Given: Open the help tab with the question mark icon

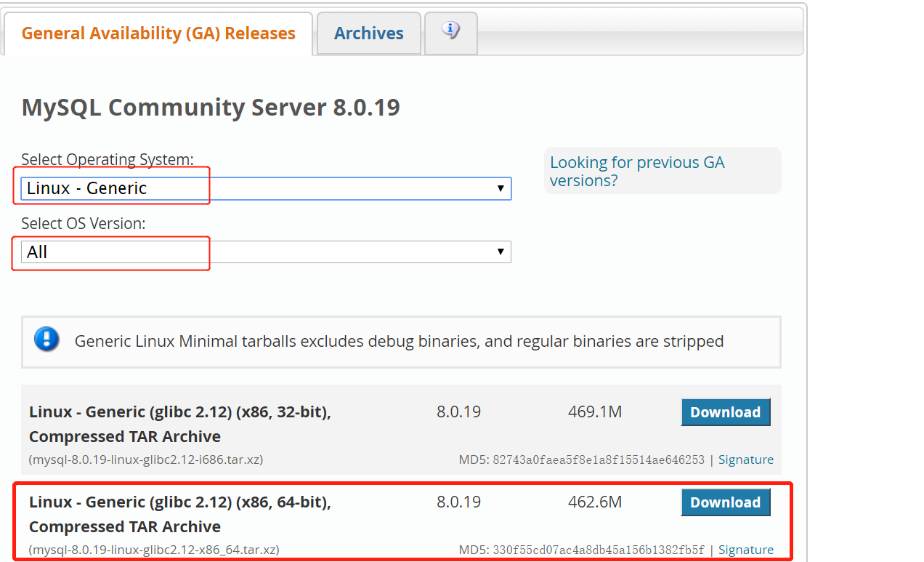Looking at the screenshot, I should tap(450, 31).
